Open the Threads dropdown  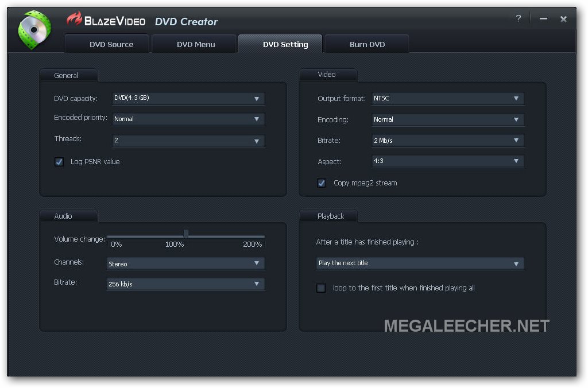[x=188, y=141]
